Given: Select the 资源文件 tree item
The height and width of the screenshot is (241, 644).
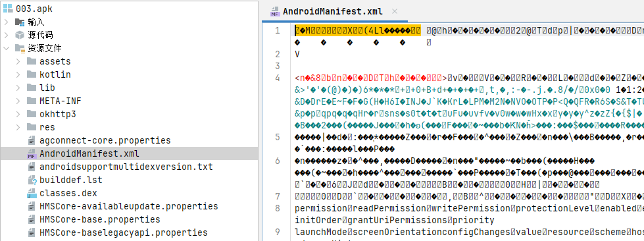Looking at the screenshot, I should tap(44, 48).
